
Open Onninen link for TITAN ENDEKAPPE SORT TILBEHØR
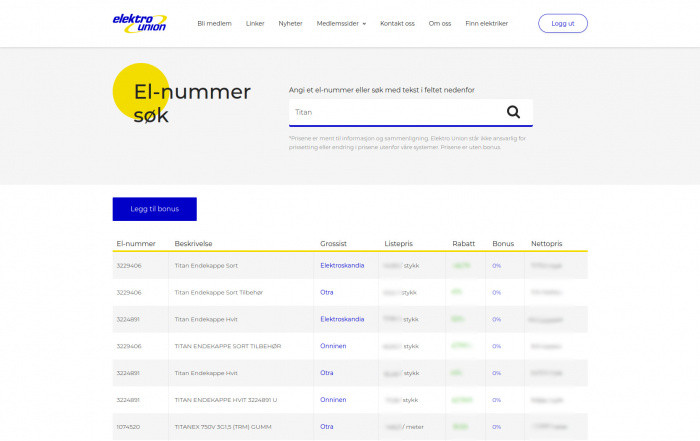point(333,346)
